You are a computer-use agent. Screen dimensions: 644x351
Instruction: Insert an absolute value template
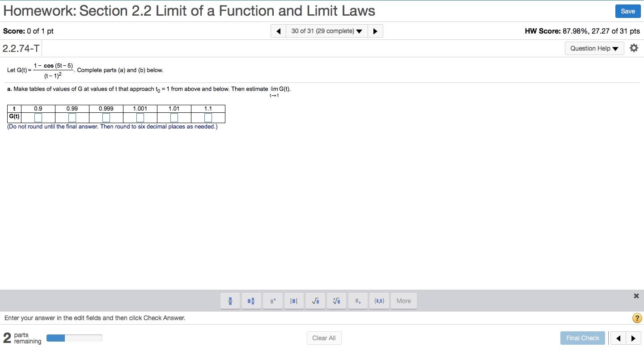pyautogui.click(x=294, y=301)
